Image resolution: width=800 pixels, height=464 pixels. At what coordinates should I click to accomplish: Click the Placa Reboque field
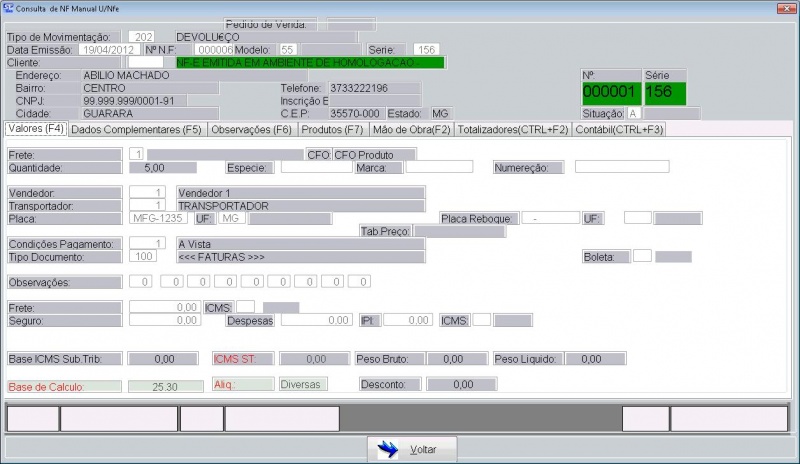point(549,218)
